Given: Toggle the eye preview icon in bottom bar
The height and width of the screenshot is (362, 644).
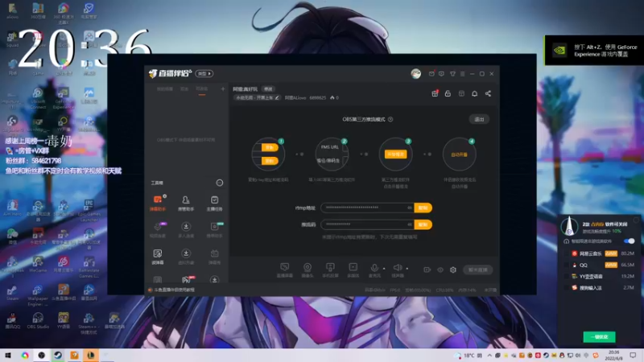Looking at the screenshot, I should click(440, 269).
